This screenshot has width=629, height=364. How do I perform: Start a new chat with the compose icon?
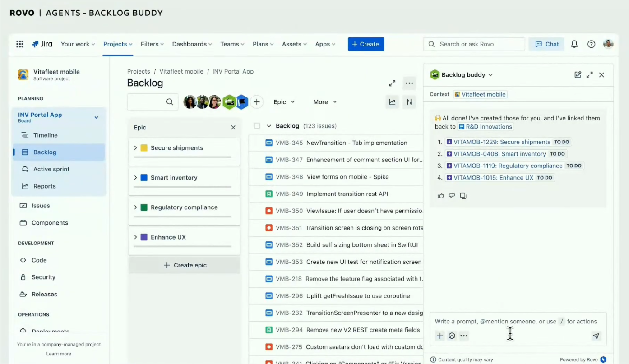pos(578,75)
